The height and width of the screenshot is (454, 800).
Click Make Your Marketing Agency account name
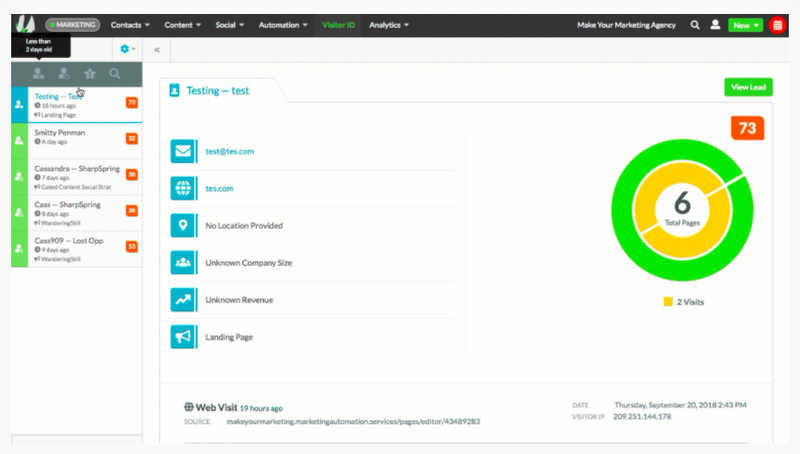click(627, 24)
